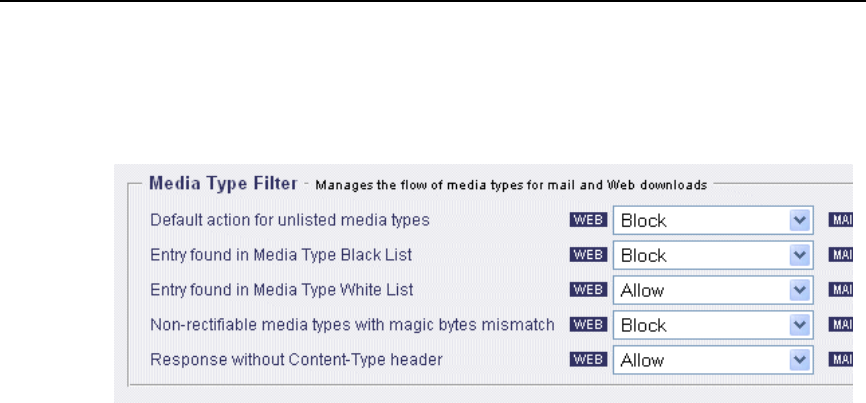Click the media type flow description text
This screenshot has width=866, height=403.
(511, 185)
